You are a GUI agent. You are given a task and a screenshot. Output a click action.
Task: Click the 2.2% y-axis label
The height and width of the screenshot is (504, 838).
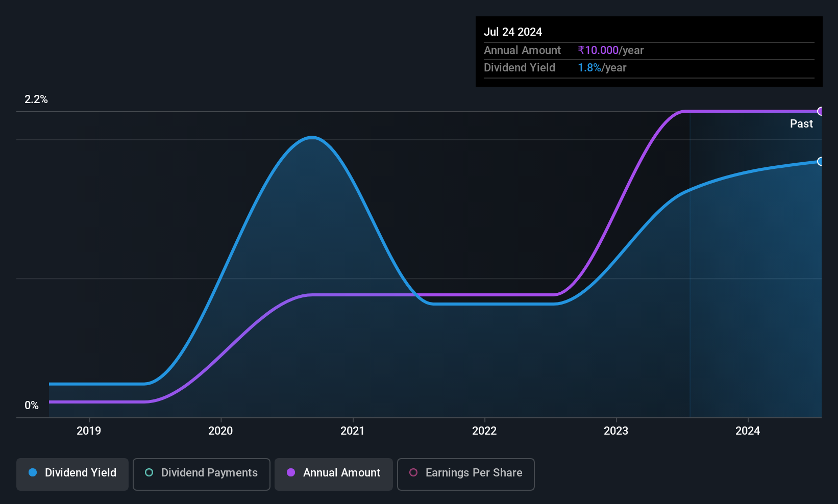point(36,99)
